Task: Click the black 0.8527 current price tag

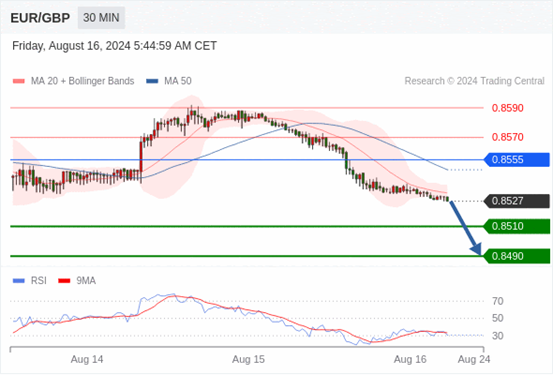Action: coord(516,201)
